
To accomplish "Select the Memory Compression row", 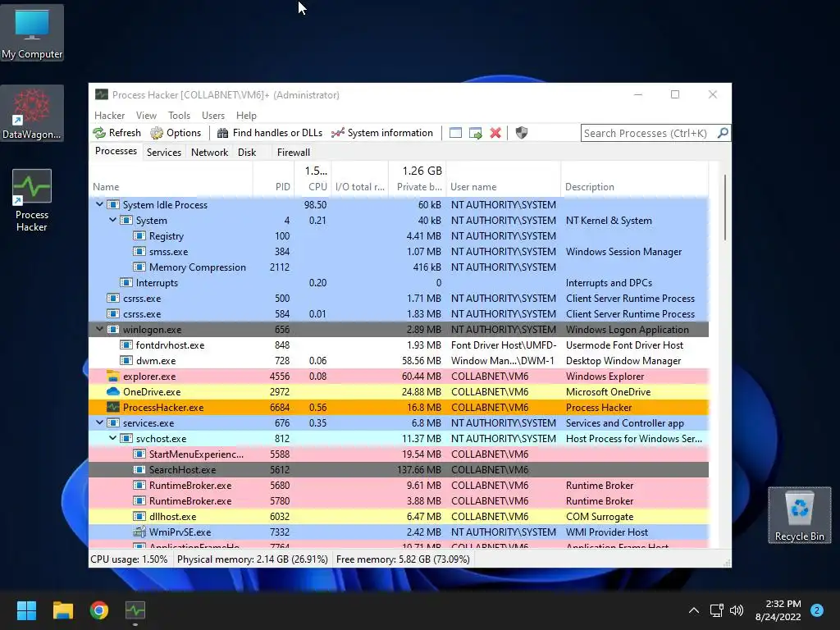I will pyautogui.click(x=399, y=267).
